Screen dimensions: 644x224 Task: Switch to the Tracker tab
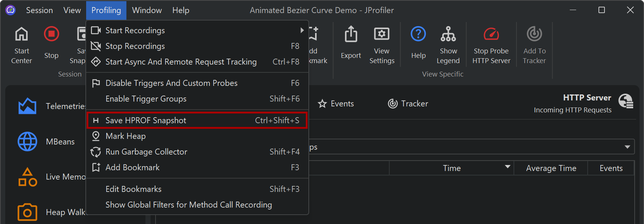pyautogui.click(x=408, y=104)
